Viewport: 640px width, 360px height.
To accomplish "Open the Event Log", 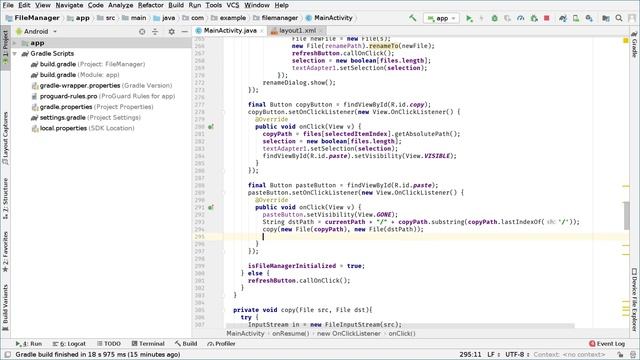I will pyautogui.click(x=607, y=344).
